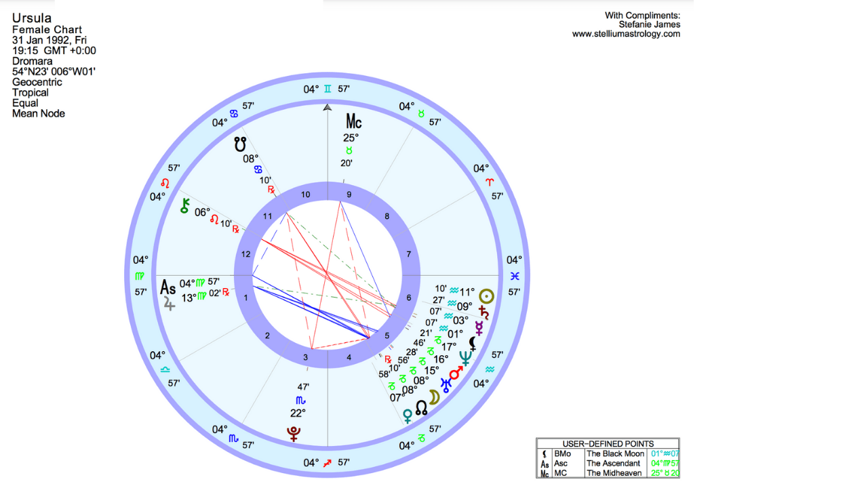Open the www.stelliumastrology.com link
The image size is (868, 488).
coord(625,34)
